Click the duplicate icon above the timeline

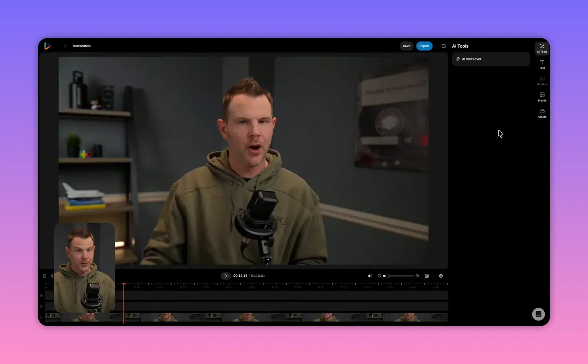(53, 276)
